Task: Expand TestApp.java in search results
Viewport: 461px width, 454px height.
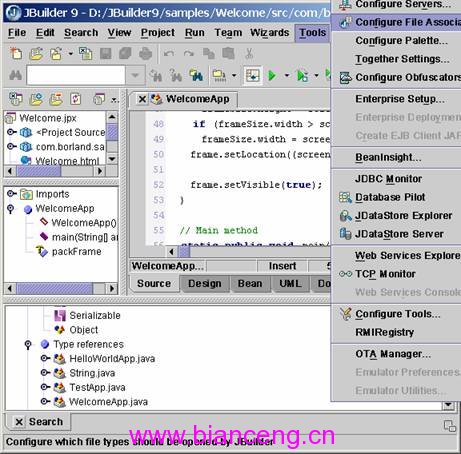Action: tap(45, 387)
